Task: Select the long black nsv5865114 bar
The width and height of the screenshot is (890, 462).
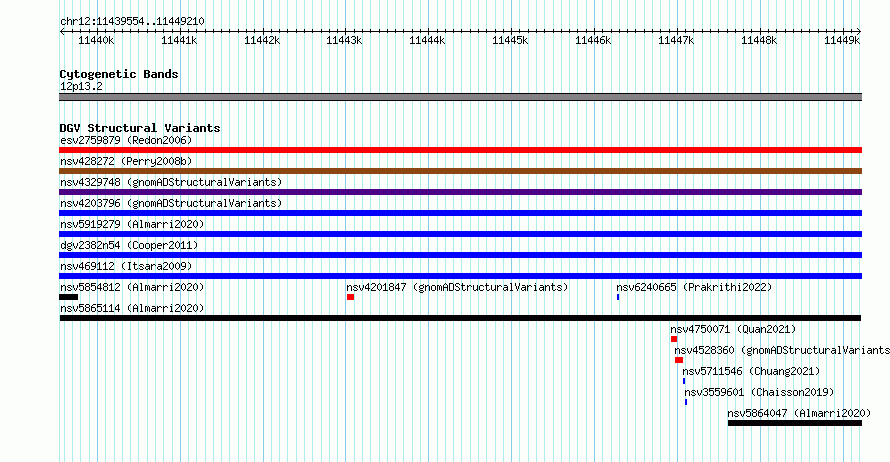Action: point(460,318)
